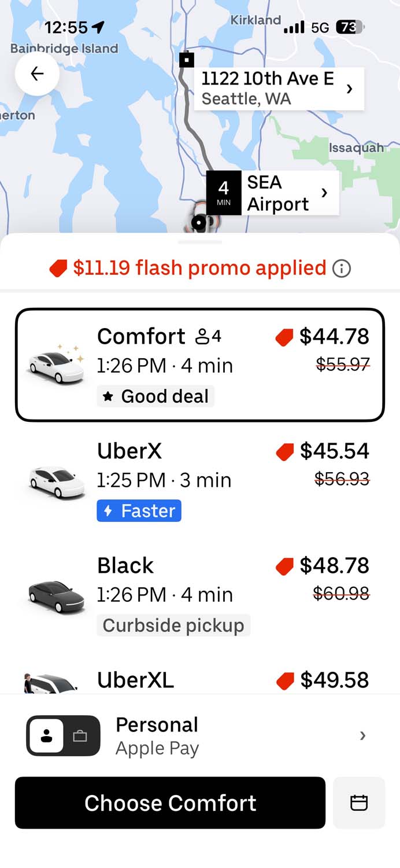Select the personal profile toggle option

click(47, 736)
